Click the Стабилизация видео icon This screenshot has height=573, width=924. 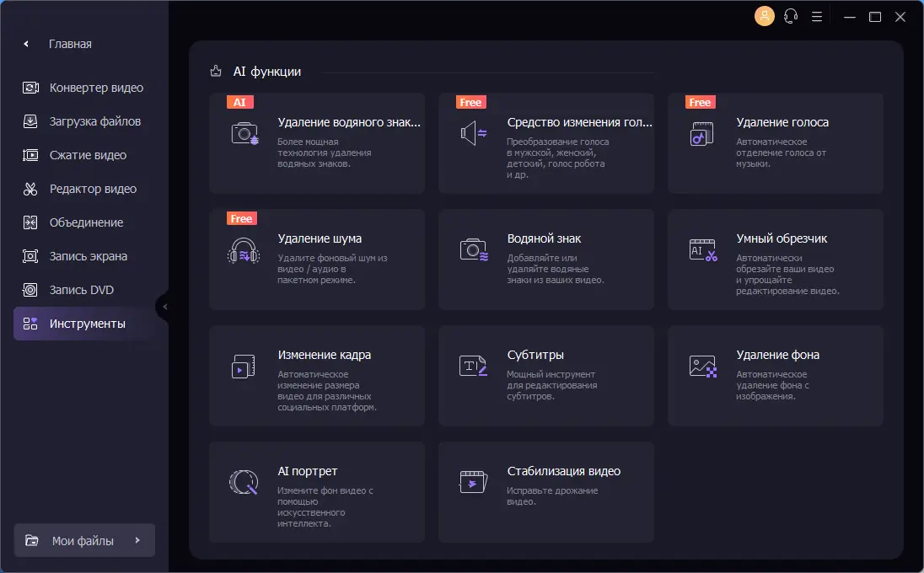tap(473, 482)
